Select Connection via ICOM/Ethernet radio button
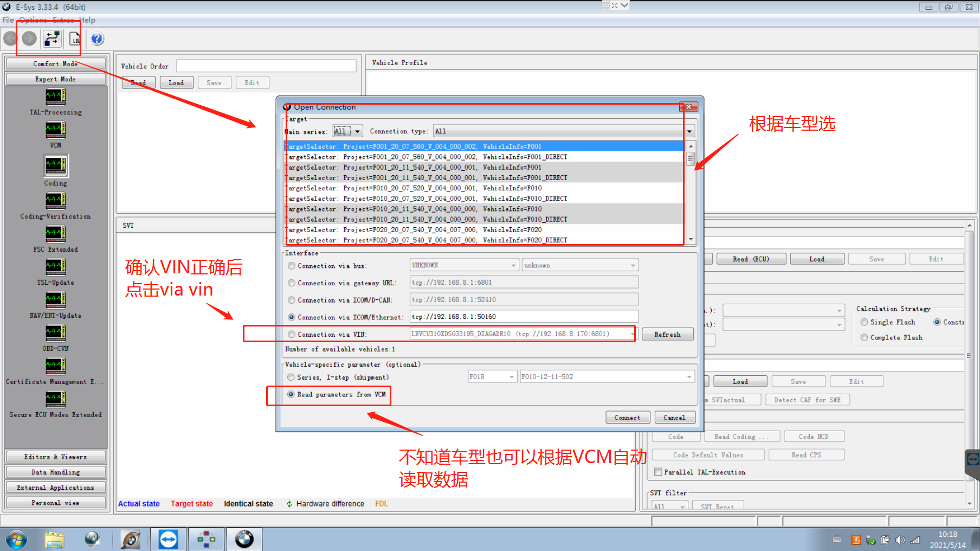980x551 pixels. [292, 317]
